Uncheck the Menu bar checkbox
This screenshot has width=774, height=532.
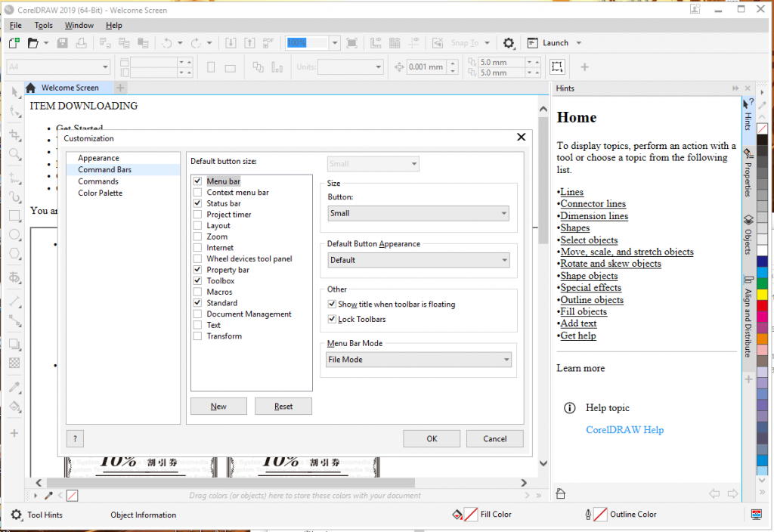pyautogui.click(x=197, y=181)
